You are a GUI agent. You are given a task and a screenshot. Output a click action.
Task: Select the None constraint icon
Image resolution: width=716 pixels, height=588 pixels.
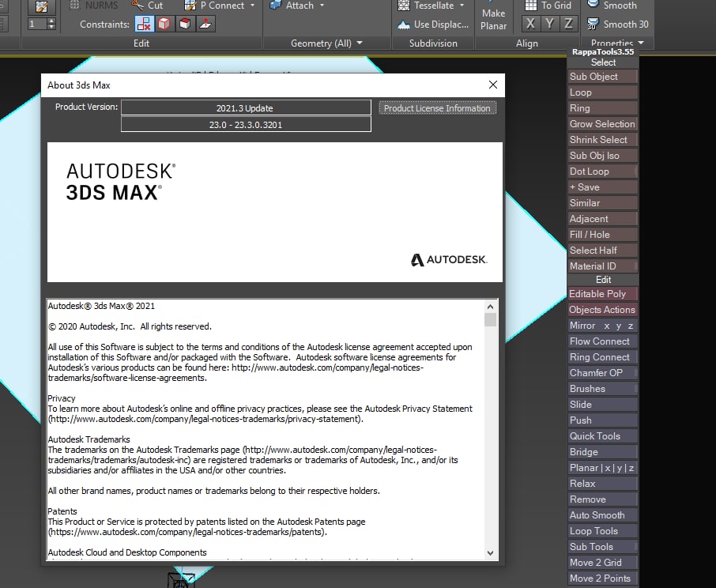(x=144, y=24)
